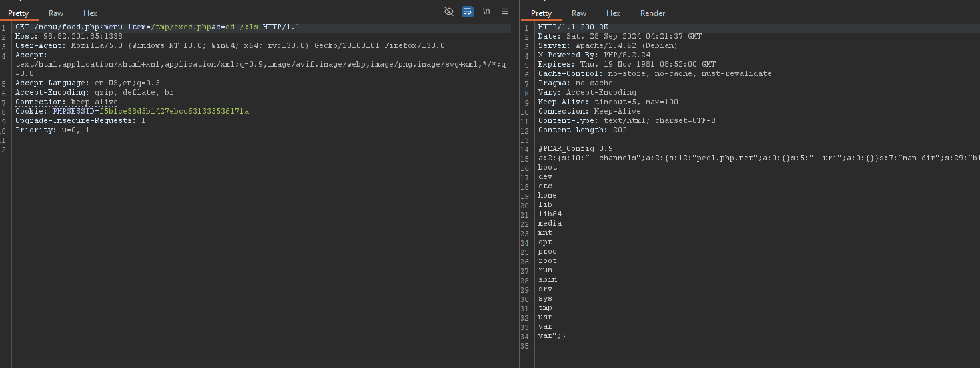Click the Pragma: no-cache header
This screenshot has height=368, width=980.
click(x=575, y=83)
